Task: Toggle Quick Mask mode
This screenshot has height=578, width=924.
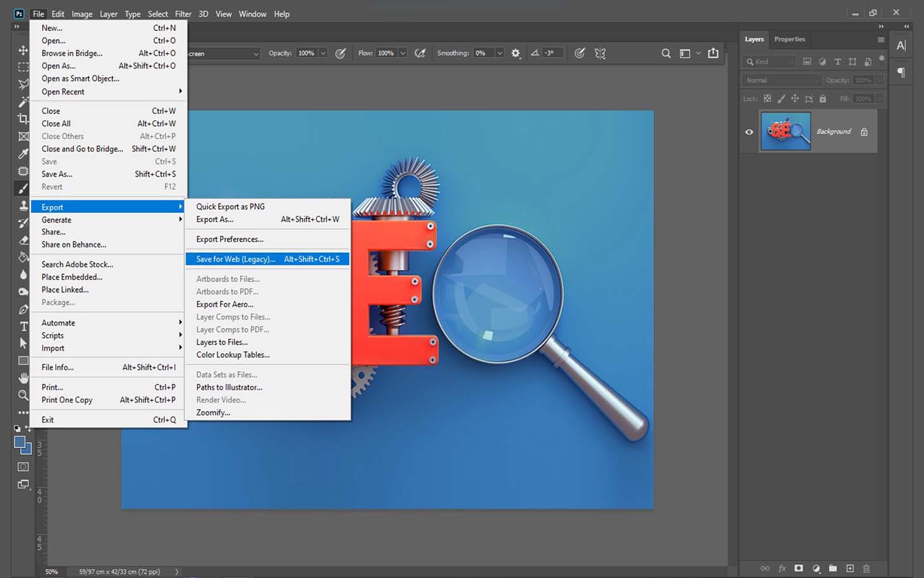Action: click(x=23, y=467)
